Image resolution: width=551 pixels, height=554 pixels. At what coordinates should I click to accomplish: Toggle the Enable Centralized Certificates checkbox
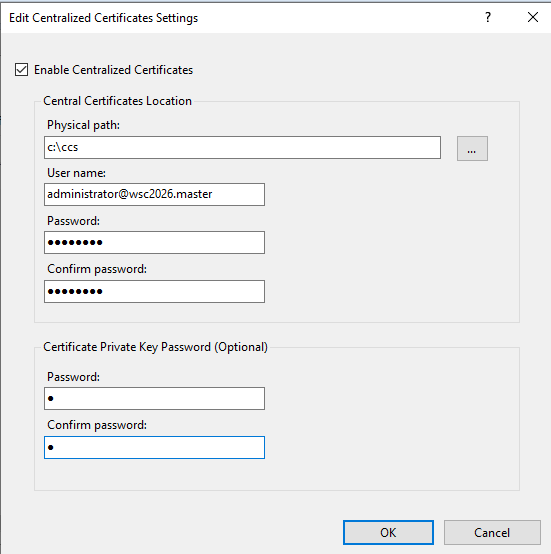click(x=22, y=70)
